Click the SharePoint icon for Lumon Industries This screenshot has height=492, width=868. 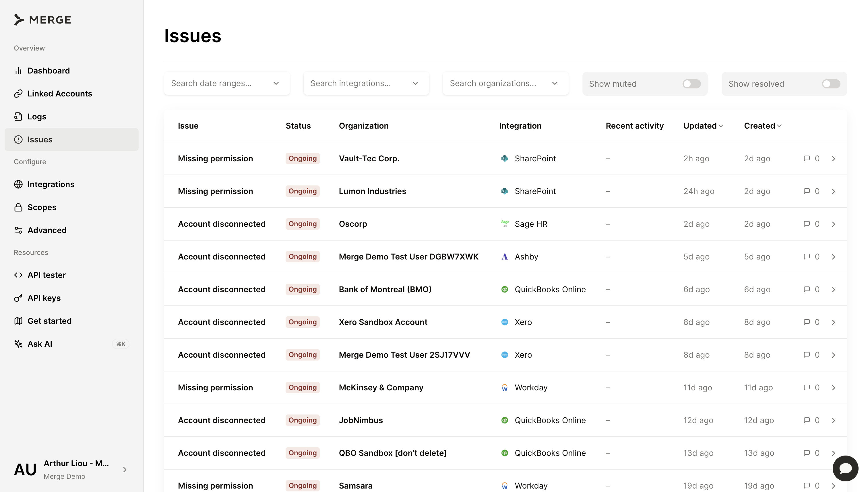(504, 191)
